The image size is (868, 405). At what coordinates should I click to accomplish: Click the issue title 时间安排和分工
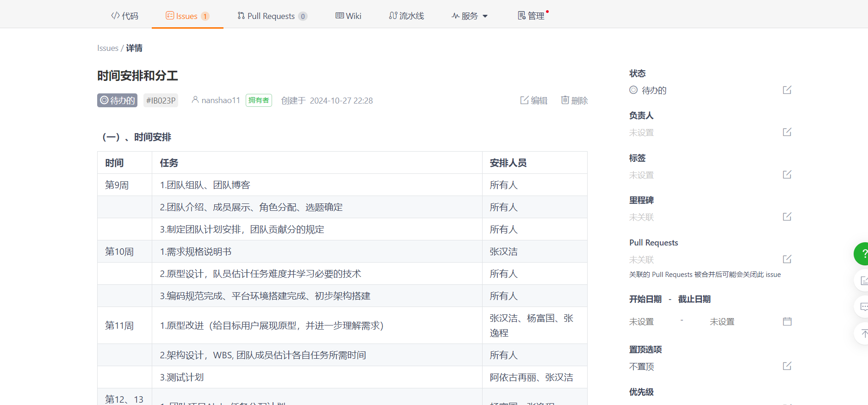[137, 75]
